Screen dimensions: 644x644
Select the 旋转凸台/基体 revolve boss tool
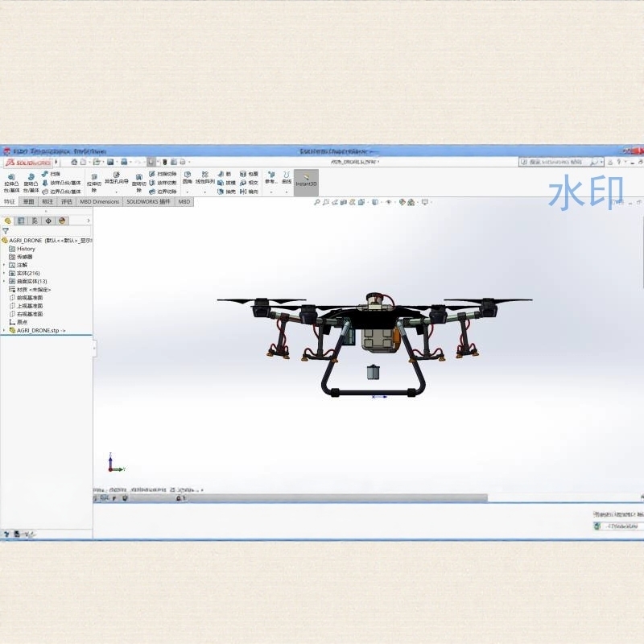(31, 184)
